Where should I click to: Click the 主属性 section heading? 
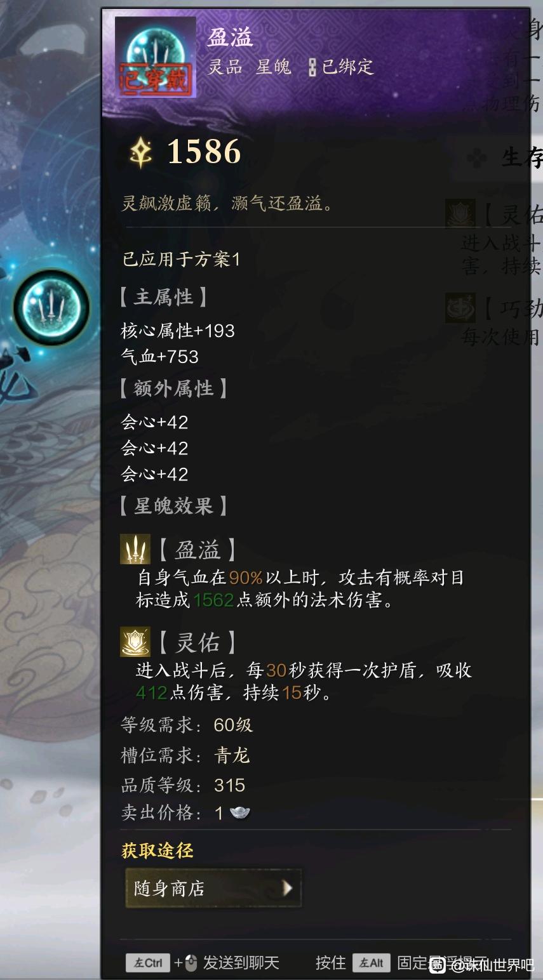point(164,297)
